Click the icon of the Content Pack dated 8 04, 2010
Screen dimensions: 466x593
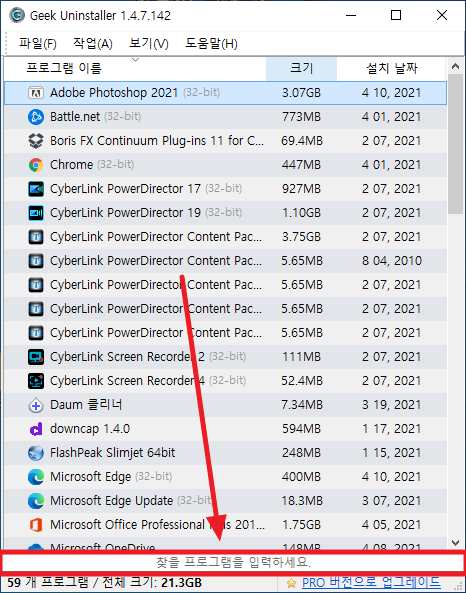tap(36, 261)
